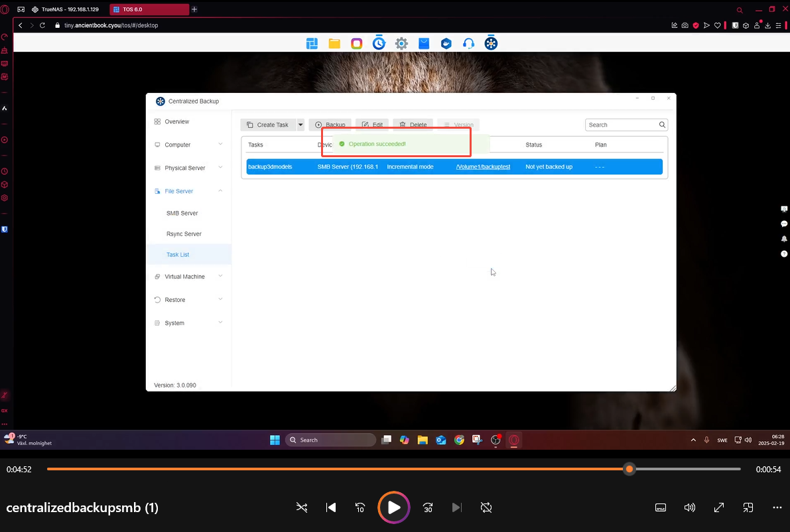The height and width of the screenshot is (532, 790).
Task: Expand the Computer section chevron
Action: coord(220,144)
